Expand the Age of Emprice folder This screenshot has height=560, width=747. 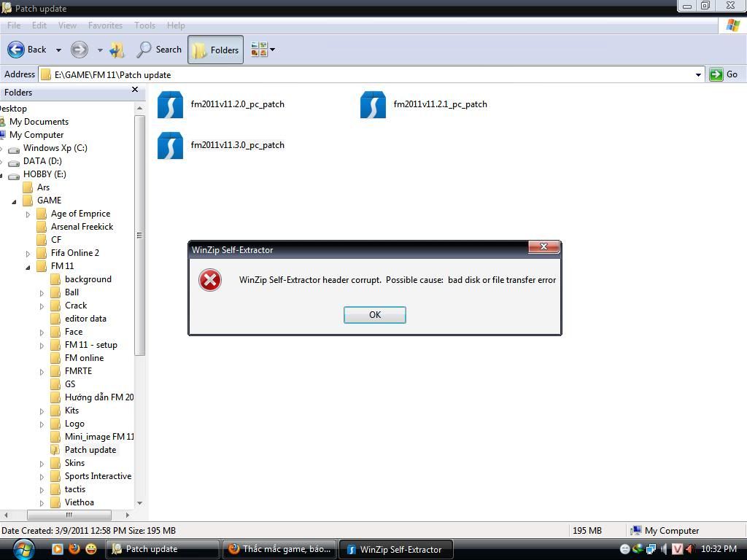pyautogui.click(x=28, y=215)
